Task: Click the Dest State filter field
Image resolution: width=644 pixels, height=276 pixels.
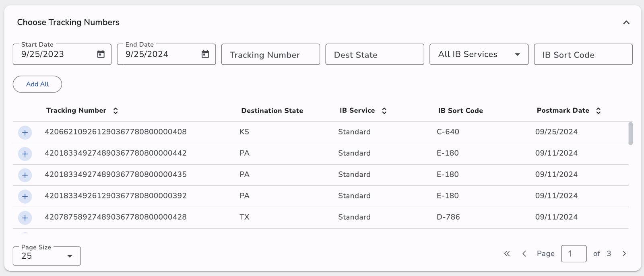Action: click(374, 54)
